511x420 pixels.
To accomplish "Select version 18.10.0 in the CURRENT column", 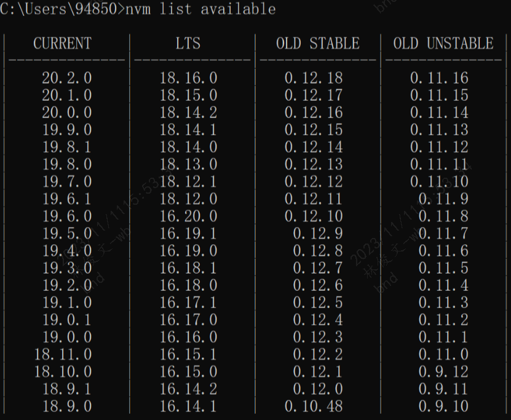I will (63, 372).
